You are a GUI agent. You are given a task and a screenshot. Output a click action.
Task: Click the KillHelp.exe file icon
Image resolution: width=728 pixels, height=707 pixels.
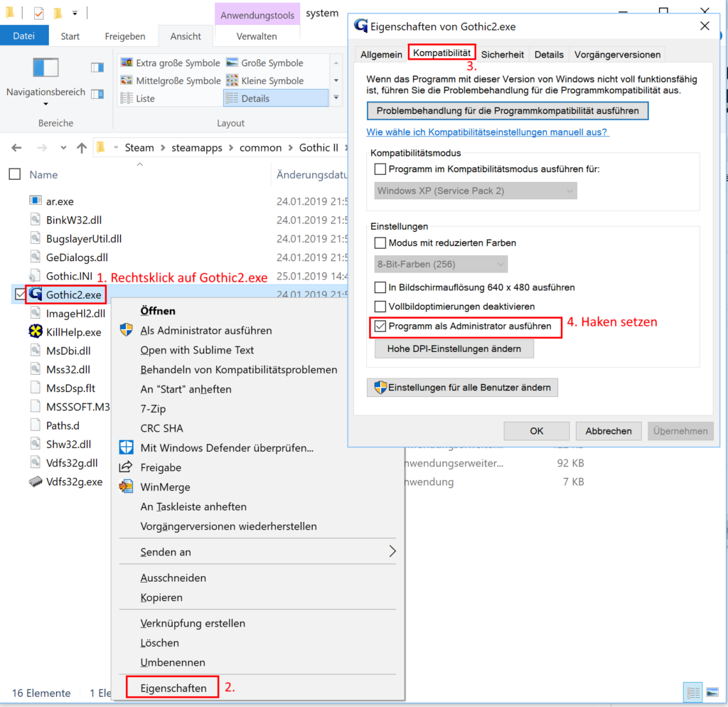click(x=36, y=331)
